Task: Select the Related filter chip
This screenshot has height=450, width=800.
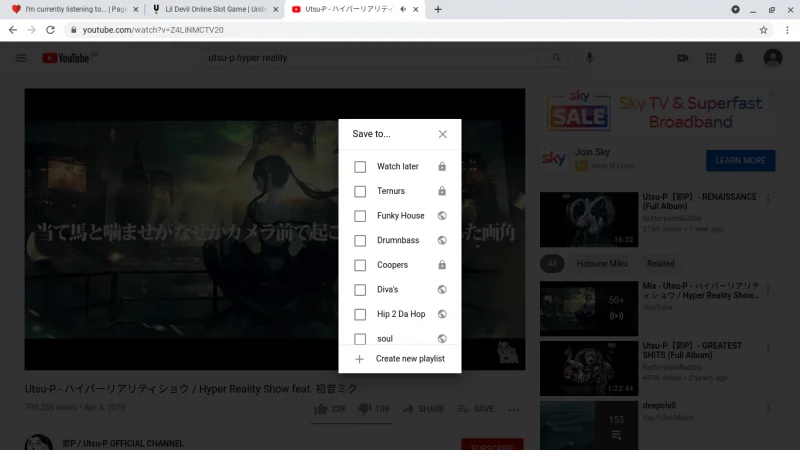Action: pos(661,264)
